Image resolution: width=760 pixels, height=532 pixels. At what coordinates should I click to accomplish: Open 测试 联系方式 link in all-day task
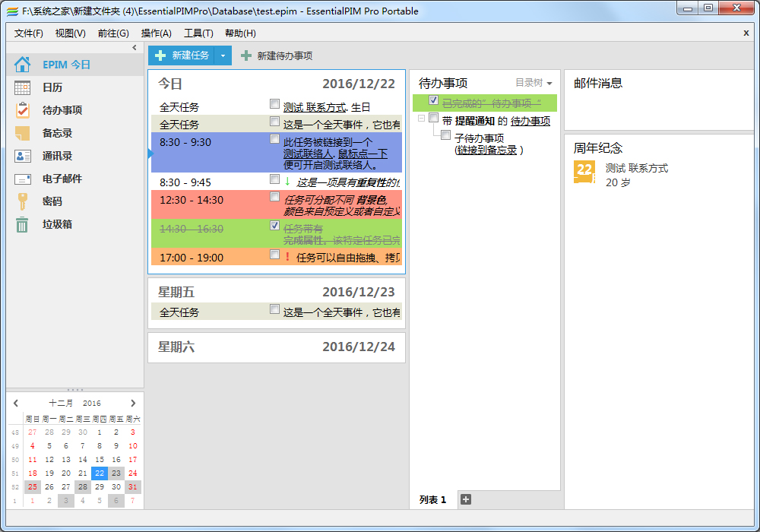pyautogui.click(x=315, y=107)
